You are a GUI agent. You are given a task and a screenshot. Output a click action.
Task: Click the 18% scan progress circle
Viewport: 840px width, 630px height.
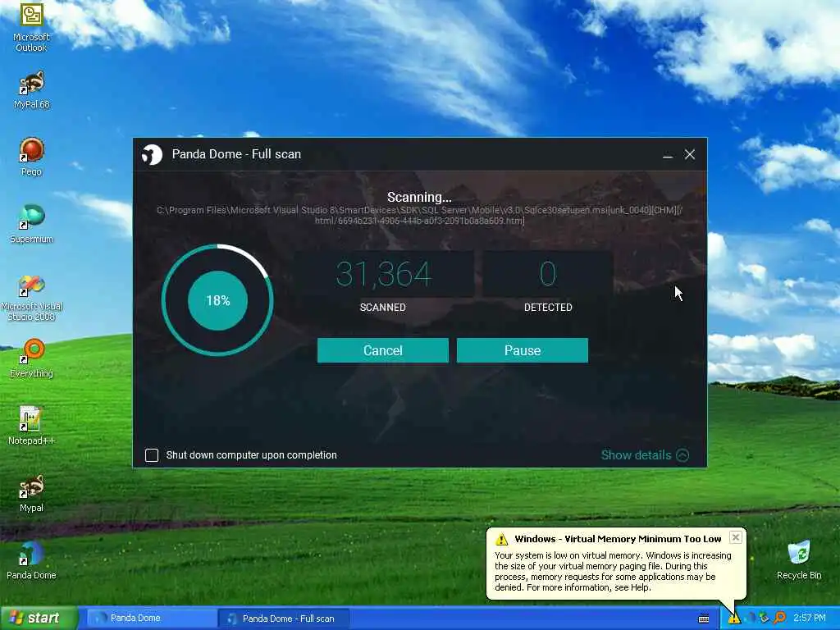(217, 300)
